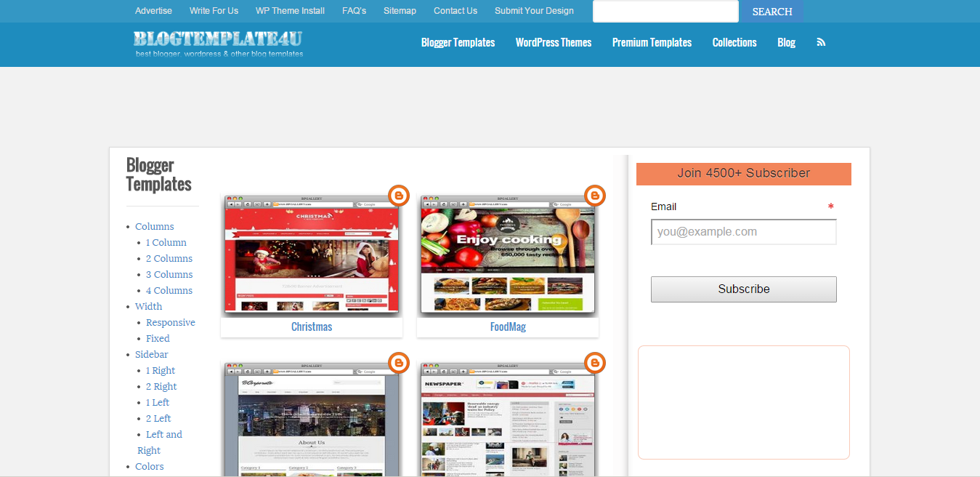Click the Join 4500+ Subscriber banner
Image resolution: width=980 pixels, height=477 pixels.
coord(744,173)
